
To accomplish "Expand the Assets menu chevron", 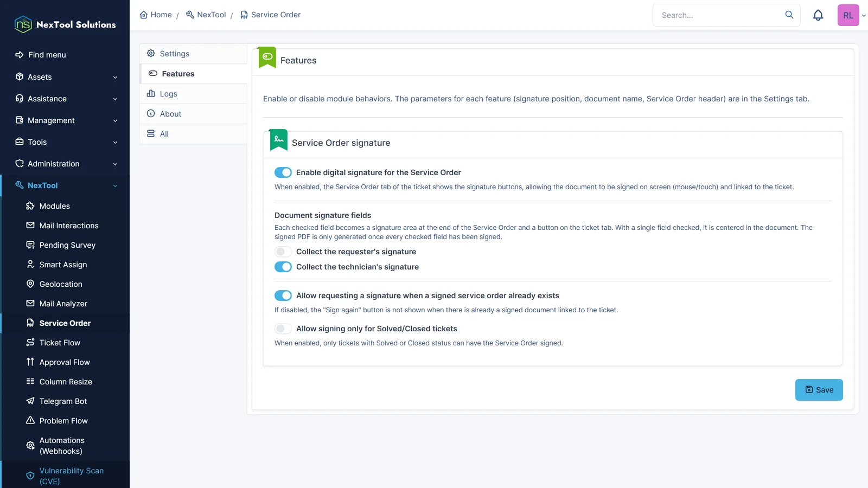I will [115, 78].
